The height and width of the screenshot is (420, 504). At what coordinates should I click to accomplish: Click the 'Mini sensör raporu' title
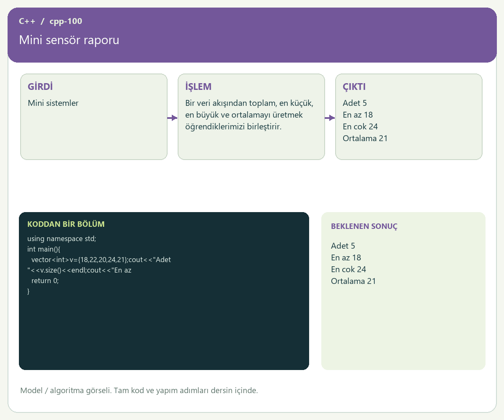[x=69, y=40]
